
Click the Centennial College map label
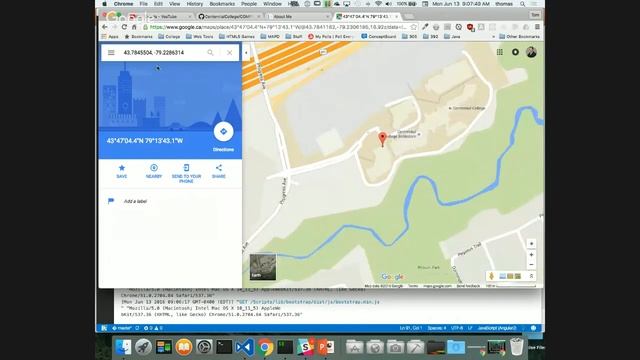pyautogui.click(x=469, y=108)
